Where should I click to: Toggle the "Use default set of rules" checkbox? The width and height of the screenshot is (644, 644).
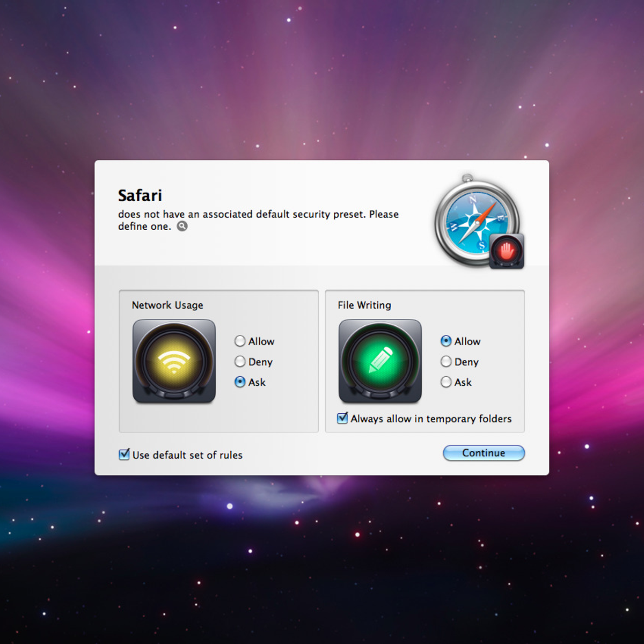tap(124, 455)
